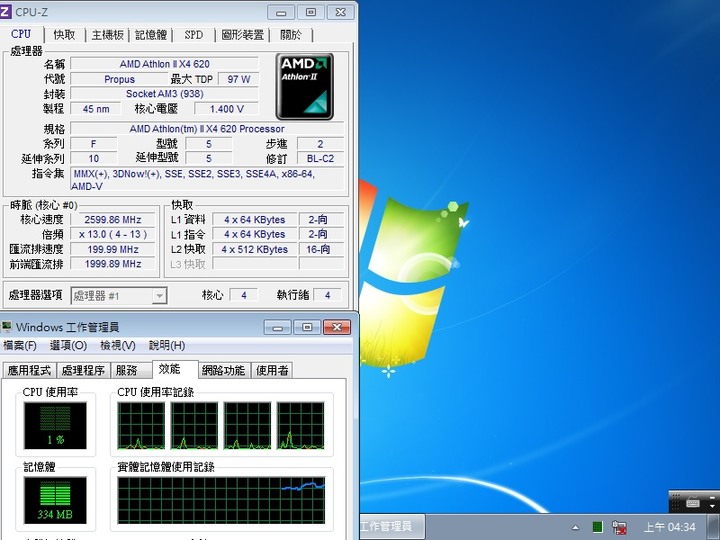Select the 效能 performance tab
The height and width of the screenshot is (540, 720).
pyautogui.click(x=175, y=369)
